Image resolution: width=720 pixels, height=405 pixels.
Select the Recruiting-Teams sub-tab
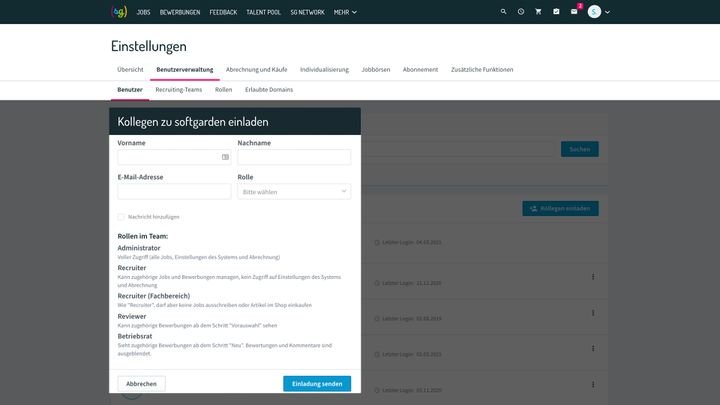(x=179, y=90)
